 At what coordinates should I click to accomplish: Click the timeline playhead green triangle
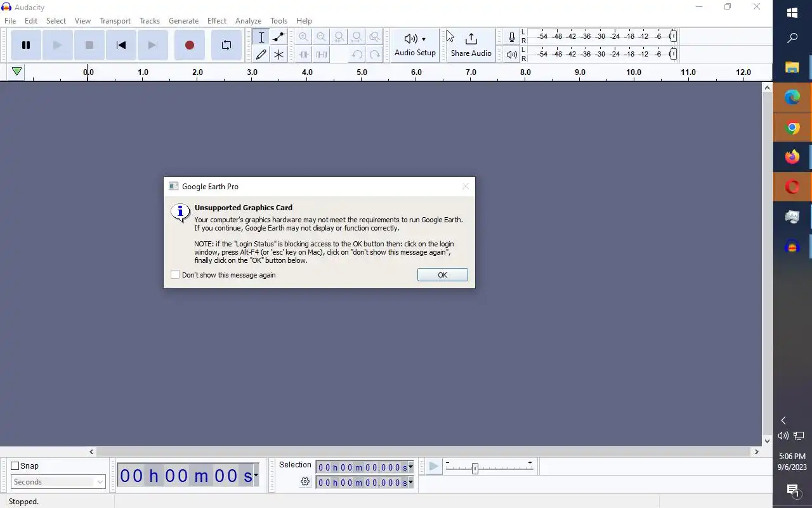[16, 72]
